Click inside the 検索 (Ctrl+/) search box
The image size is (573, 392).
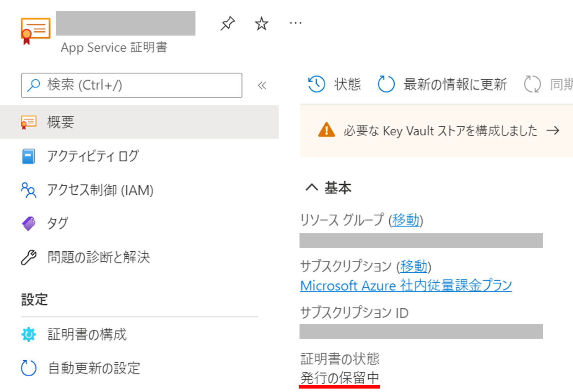click(x=130, y=85)
